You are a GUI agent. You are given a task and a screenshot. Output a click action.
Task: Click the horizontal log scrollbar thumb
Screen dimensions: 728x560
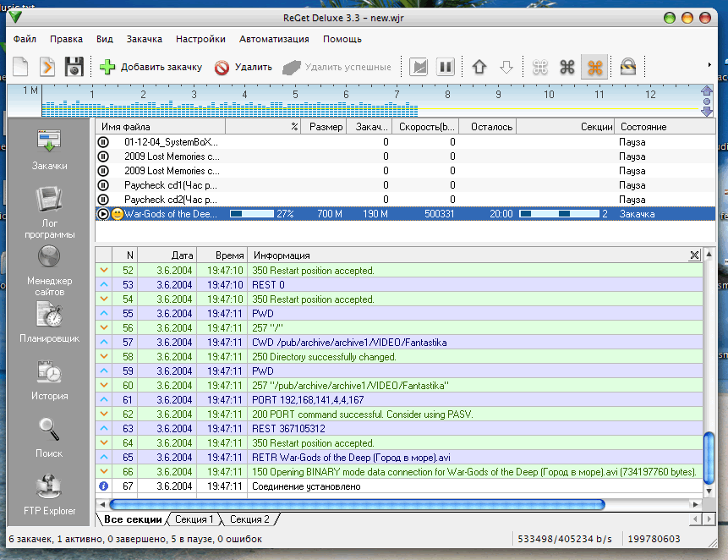[357, 504]
